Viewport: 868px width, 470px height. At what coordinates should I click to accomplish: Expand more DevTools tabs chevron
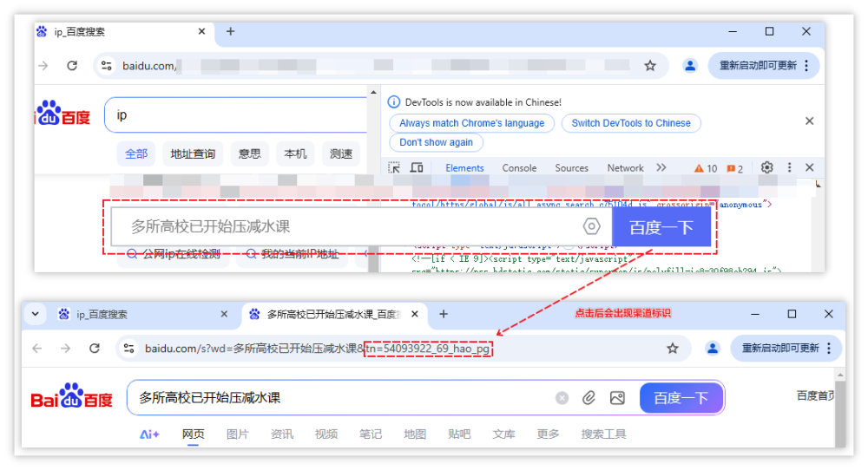[x=661, y=168]
